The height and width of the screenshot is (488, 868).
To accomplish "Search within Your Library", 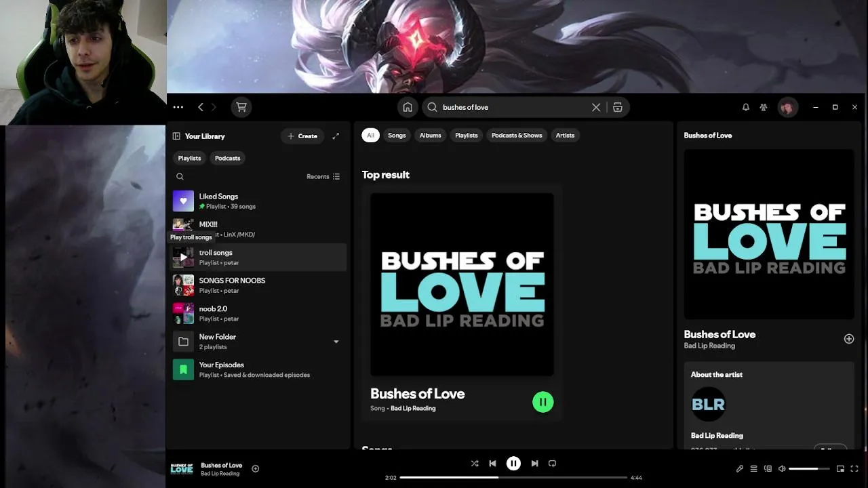I will click(x=180, y=176).
